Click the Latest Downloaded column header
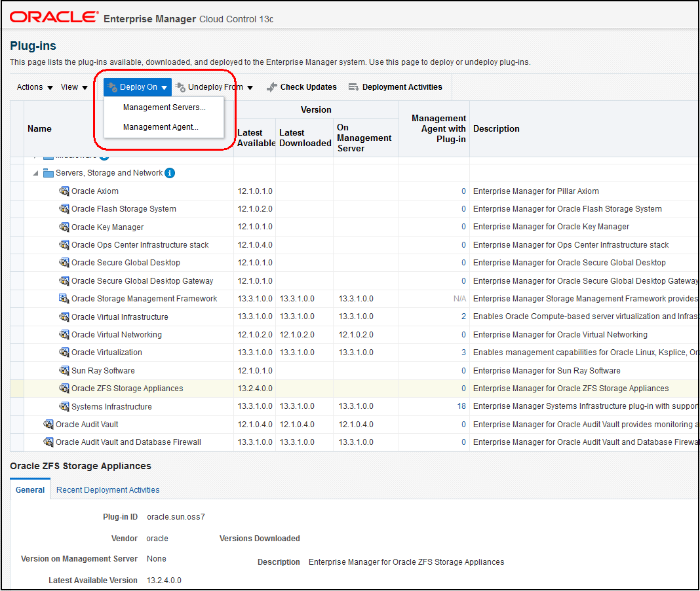The image size is (700, 591). tap(305, 138)
